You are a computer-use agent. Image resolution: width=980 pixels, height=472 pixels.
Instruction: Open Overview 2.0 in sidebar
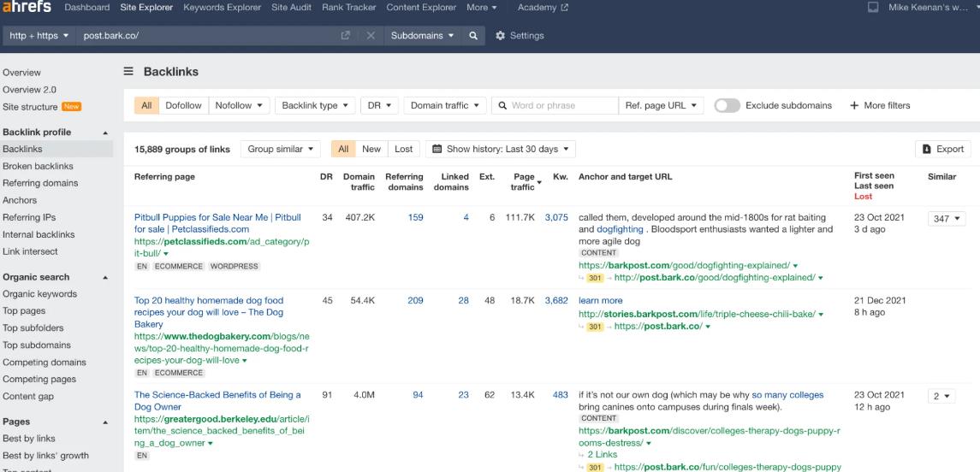(x=29, y=90)
